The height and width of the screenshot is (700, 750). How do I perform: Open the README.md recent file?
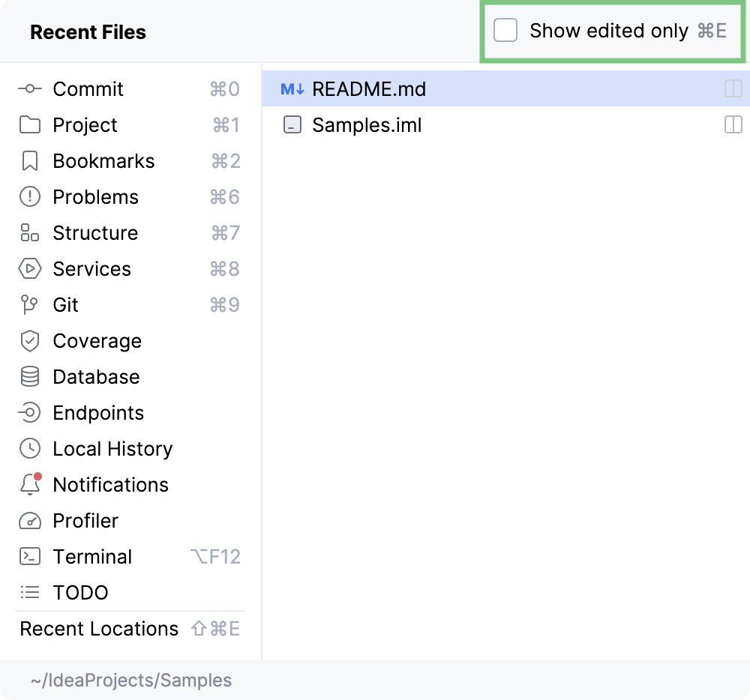(x=369, y=89)
